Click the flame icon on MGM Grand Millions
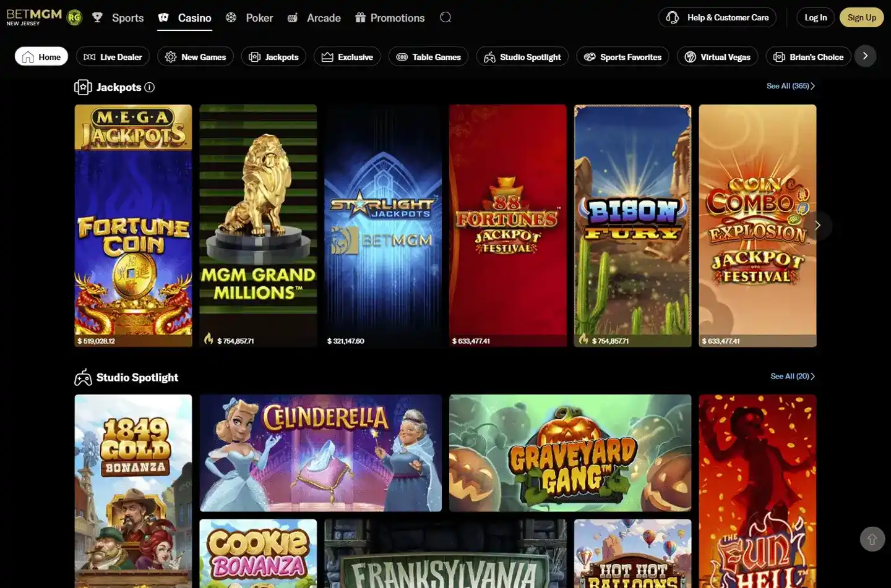Viewport: 891px width, 588px height. pyautogui.click(x=209, y=339)
